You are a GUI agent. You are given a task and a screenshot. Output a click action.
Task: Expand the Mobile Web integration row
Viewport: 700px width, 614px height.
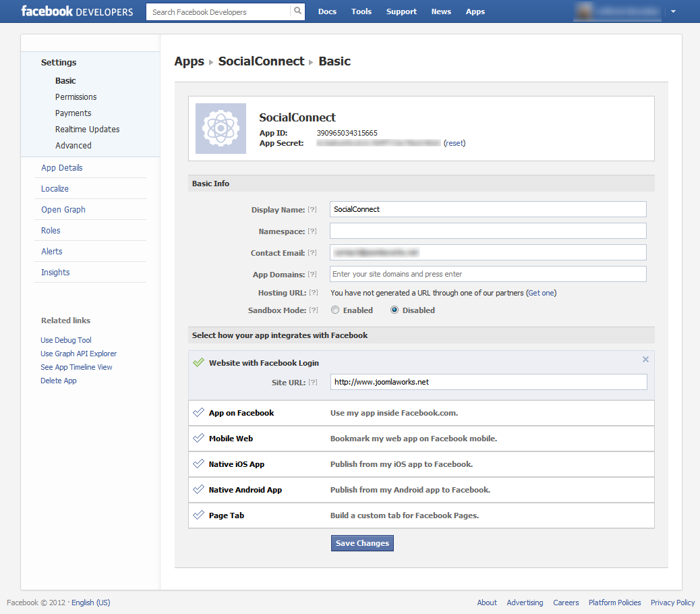tap(421, 439)
